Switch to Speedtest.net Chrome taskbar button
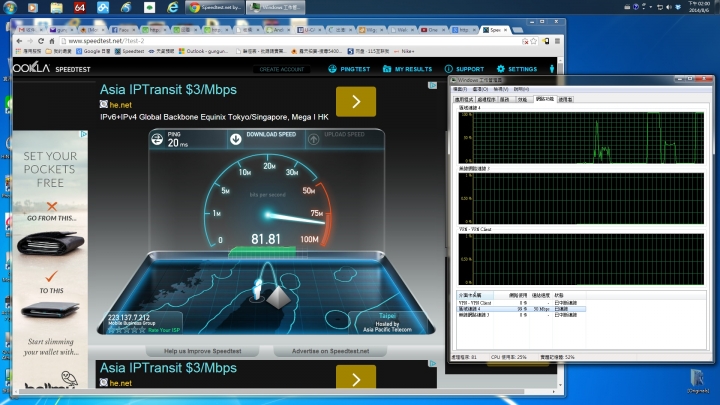Image resolution: width=720 pixels, height=405 pixels. [x=215, y=7]
